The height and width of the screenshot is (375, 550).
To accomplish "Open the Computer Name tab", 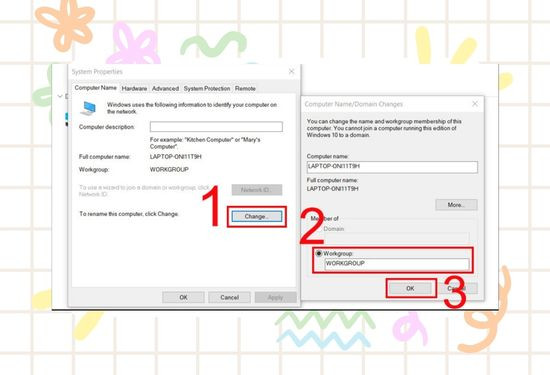I will click(95, 88).
